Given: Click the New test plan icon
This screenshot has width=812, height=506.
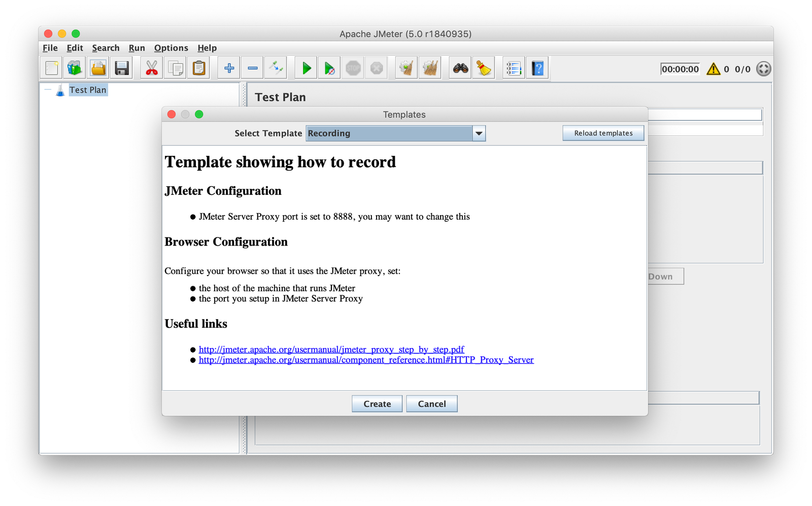Looking at the screenshot, I should 51,68.
